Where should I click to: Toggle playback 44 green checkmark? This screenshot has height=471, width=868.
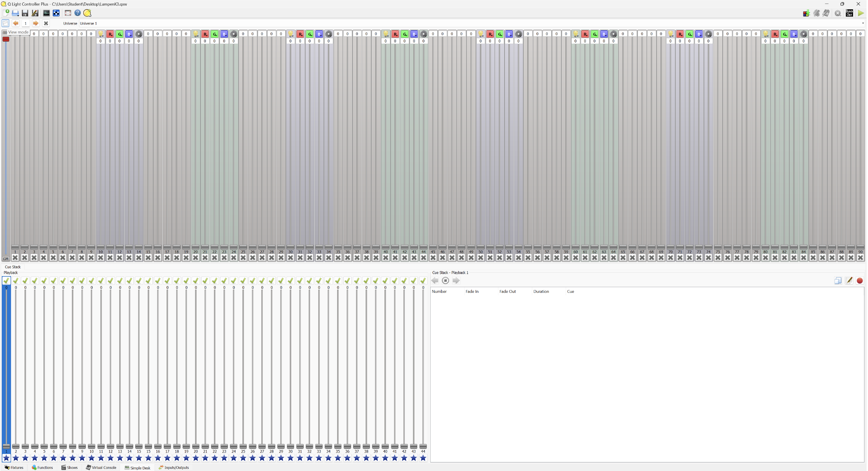pyautogui.click(x=423, y=281)
